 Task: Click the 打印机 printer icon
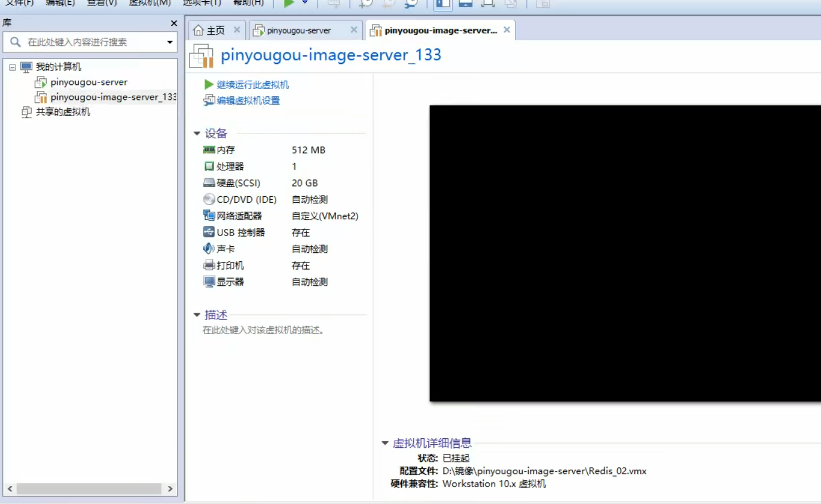209,265
